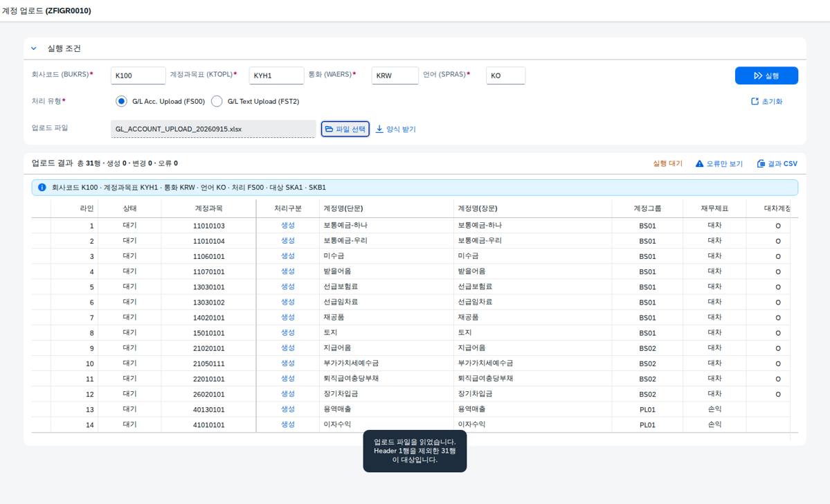Click the page title 계정 업로드 (ZFIGR0010)
The image size is (830, 504).
[46, 10]
